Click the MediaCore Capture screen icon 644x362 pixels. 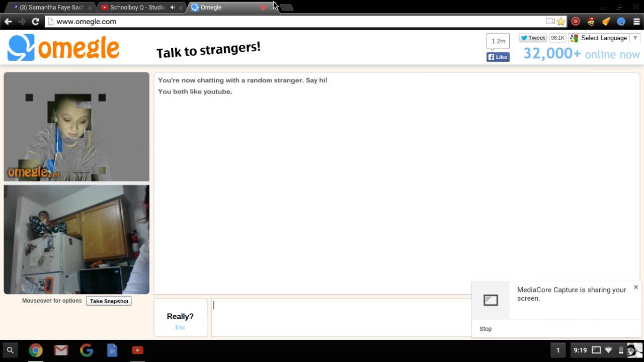(x=491, y=300)
